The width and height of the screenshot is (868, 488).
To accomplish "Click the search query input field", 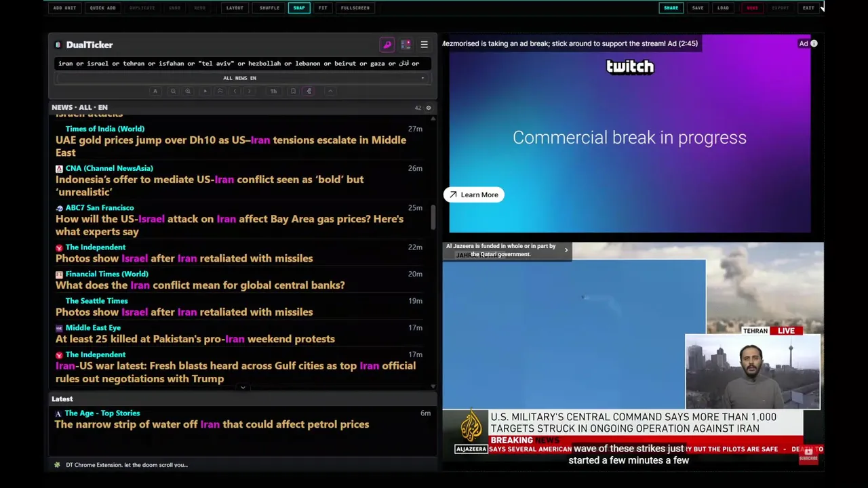I will [x=243, y=63].
